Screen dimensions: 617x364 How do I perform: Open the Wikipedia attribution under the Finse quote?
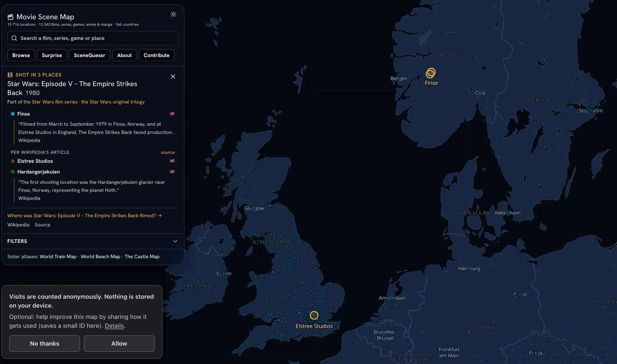click(29, 140)
